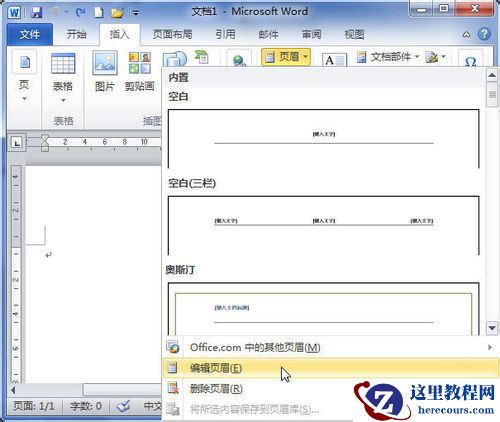The width and height of the screenshot is (500, 422).
Task: Click the text box icon with letter A
Action: click(334, 60)
